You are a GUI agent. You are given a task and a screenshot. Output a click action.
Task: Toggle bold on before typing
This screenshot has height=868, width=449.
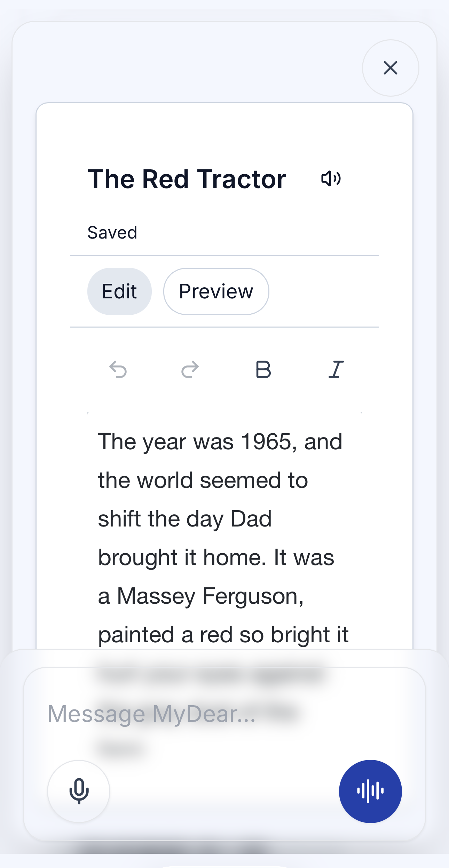point(263,369)
